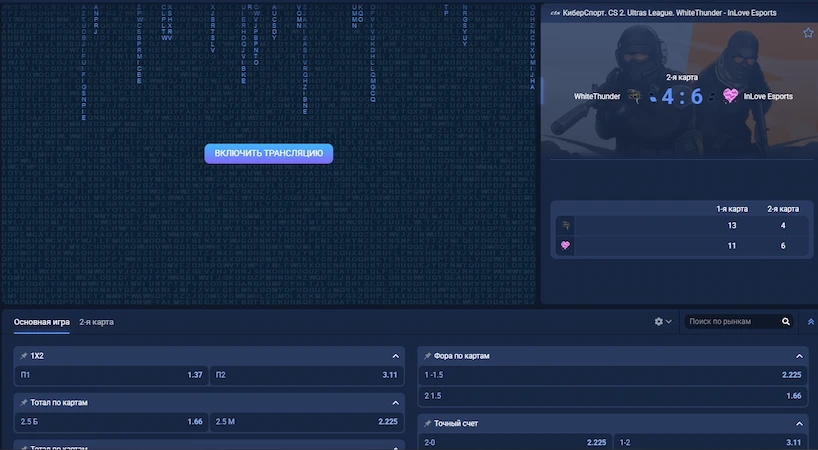Collapse the 1X2 market section
The height and width of the screenshot is (450, 818).
[x=395, y=356]
